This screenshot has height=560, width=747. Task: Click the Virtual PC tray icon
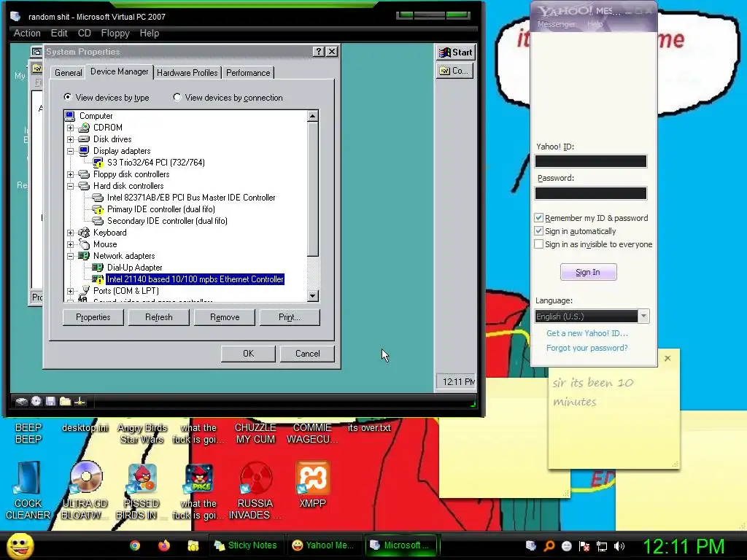(531, 545)
